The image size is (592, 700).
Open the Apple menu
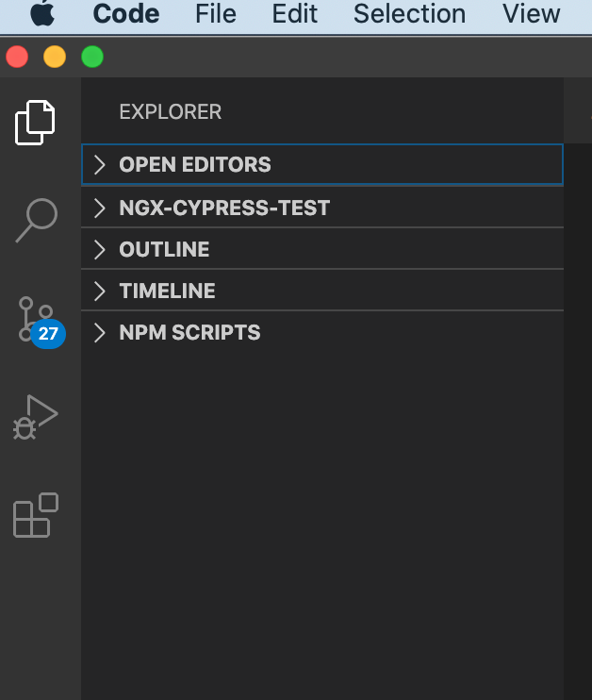[42, 14]
